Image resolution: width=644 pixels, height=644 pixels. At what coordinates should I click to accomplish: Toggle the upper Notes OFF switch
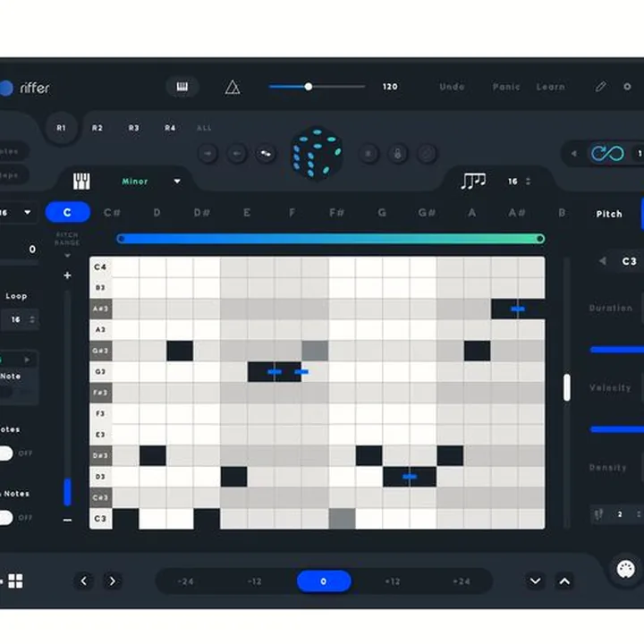[5, 453]
